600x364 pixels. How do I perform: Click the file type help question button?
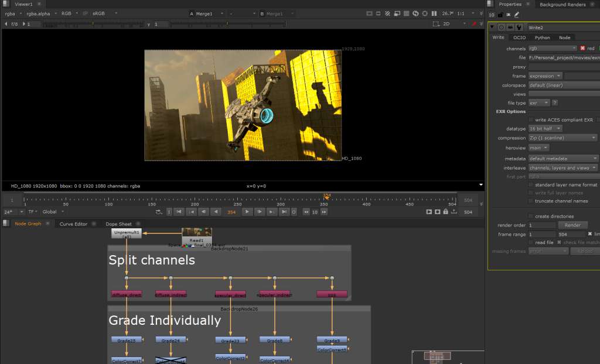(x=555, y=103)
